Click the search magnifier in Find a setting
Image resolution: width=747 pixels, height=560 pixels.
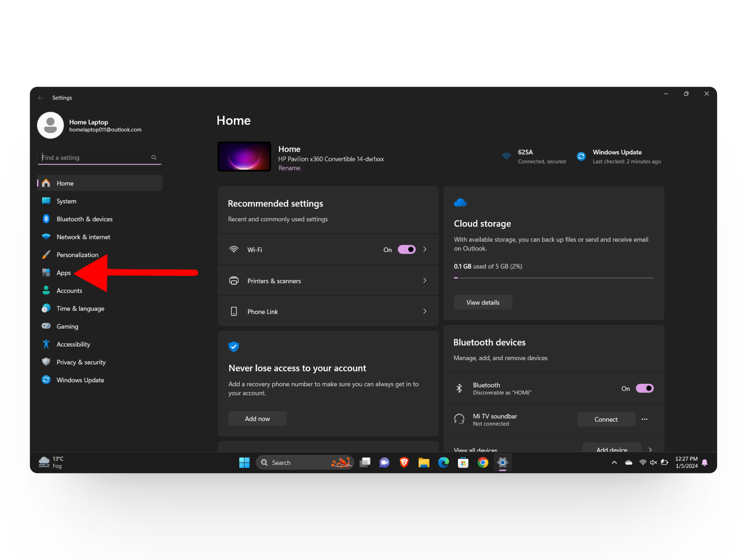click(154, 157)
